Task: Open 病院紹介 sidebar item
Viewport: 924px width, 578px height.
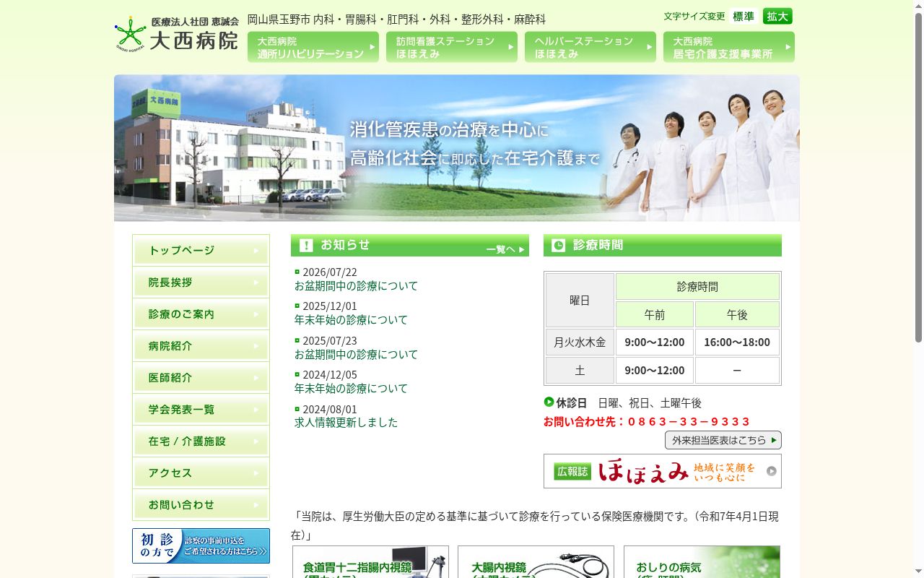Action: coord(201,346)
